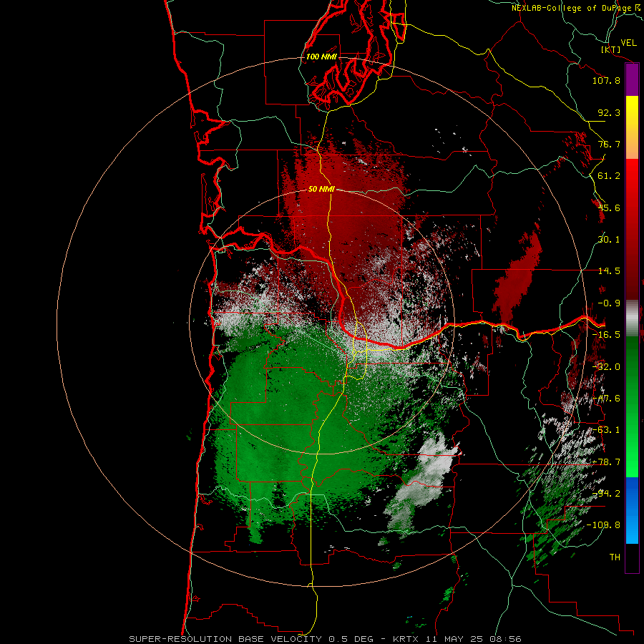Click the -0.9 value on velocity scale
The image size is (644, 644).
609,303
